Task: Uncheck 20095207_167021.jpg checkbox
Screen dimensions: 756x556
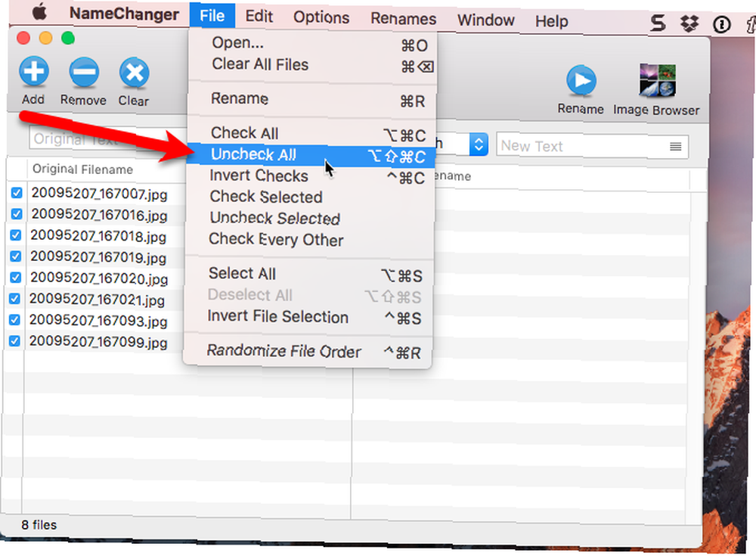Action: pyautogui.click(x=15, y=298)
